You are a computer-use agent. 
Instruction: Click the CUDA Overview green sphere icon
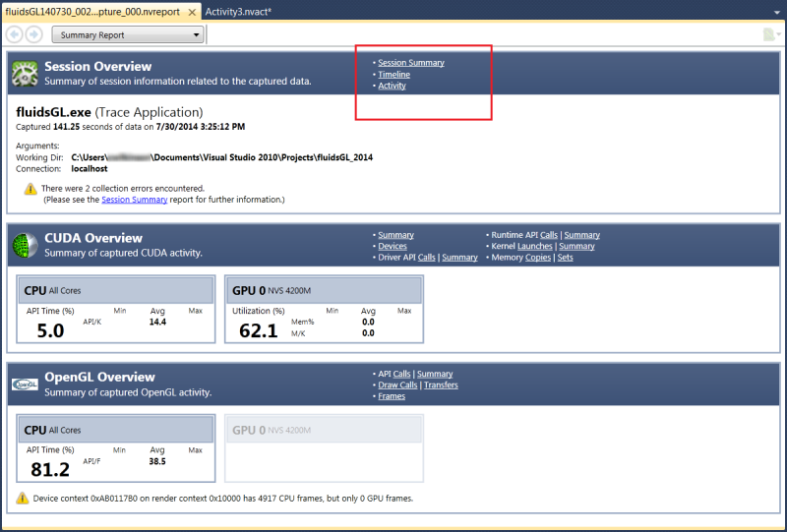(25, 246)
